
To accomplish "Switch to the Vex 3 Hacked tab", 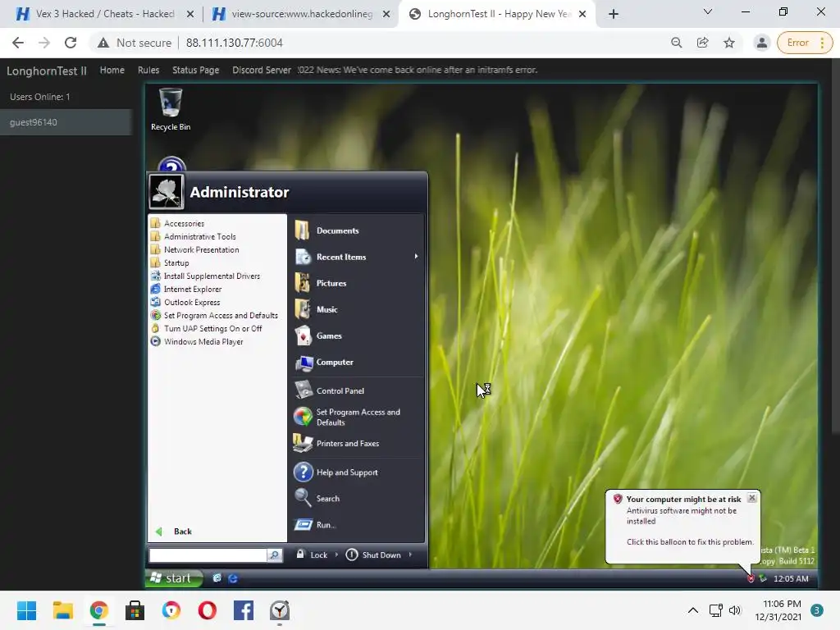I will (x=104, y=14).
